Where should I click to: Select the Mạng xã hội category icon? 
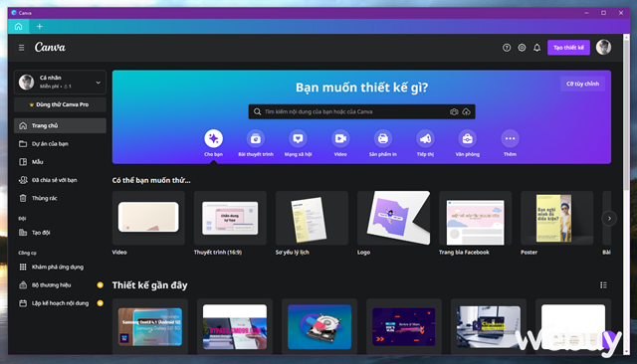(x=298, y=139)
